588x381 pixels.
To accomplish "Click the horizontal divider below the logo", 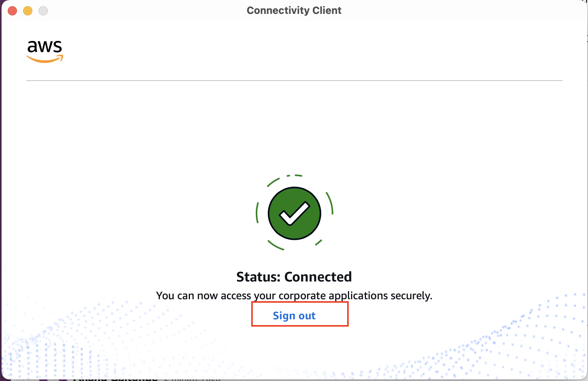I will 294,81.
